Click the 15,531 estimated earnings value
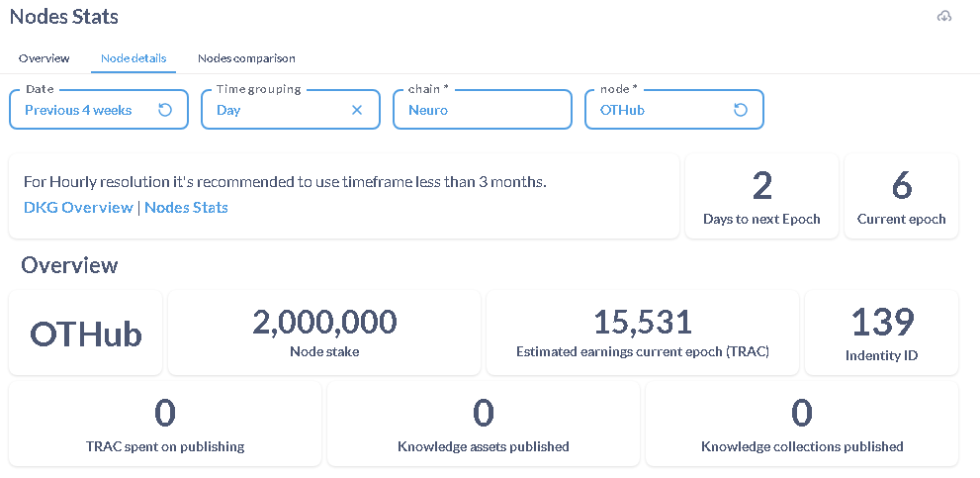Viewport: 980px width, 478px height. click(x=643, y=322)
